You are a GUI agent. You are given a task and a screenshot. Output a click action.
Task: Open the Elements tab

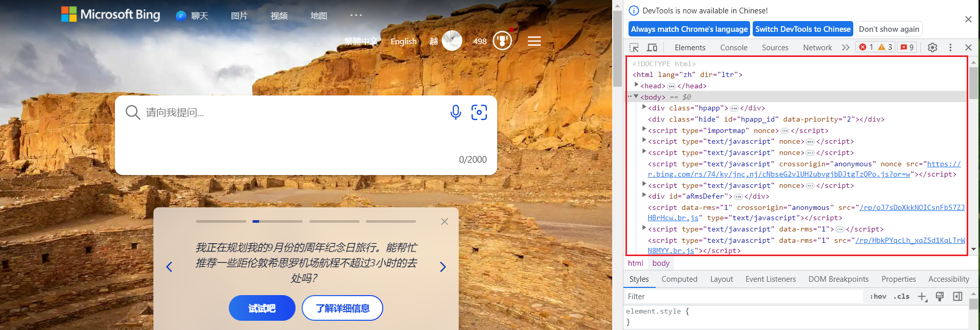pyautogui.click(x=690, y=47)
